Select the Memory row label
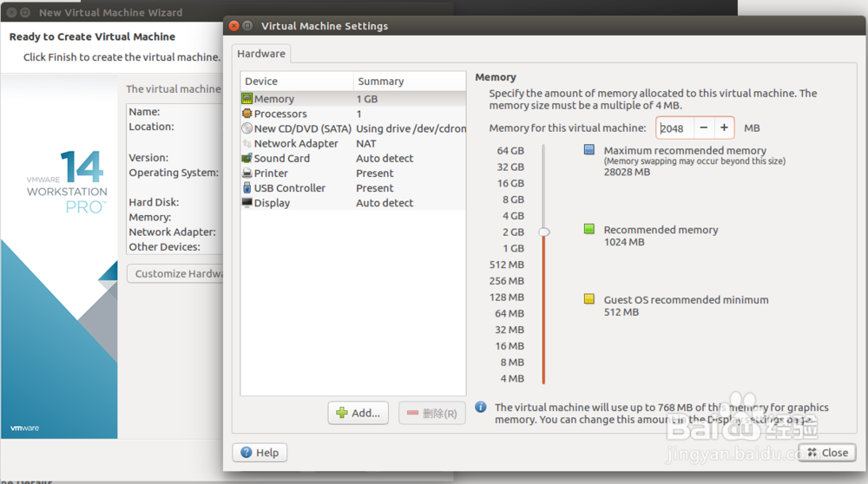Screen dimensions: 868x484 pos(274,99)
